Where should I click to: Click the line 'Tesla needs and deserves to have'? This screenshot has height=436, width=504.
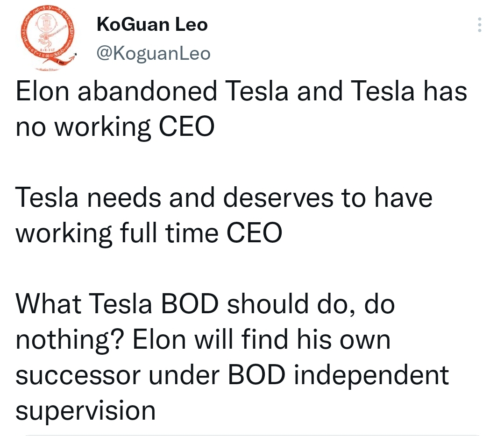[224, 197]
